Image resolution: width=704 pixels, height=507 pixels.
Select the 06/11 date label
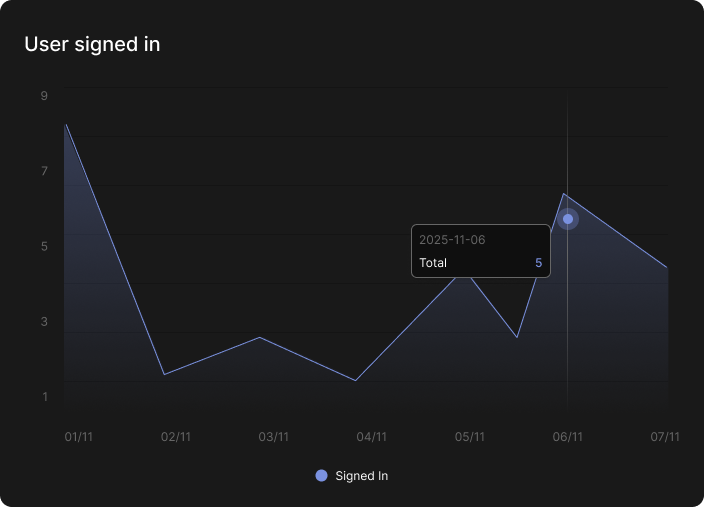coord(568,437)
